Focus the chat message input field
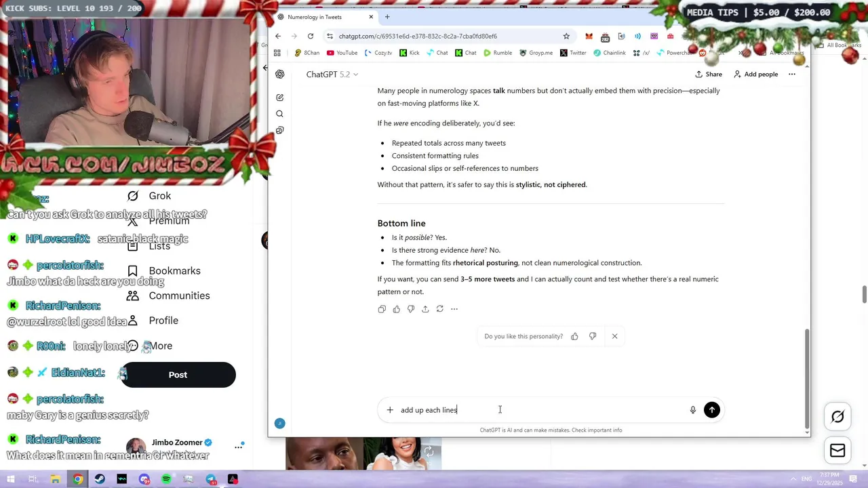The image size is (868, 488). (x=542, y=410)
